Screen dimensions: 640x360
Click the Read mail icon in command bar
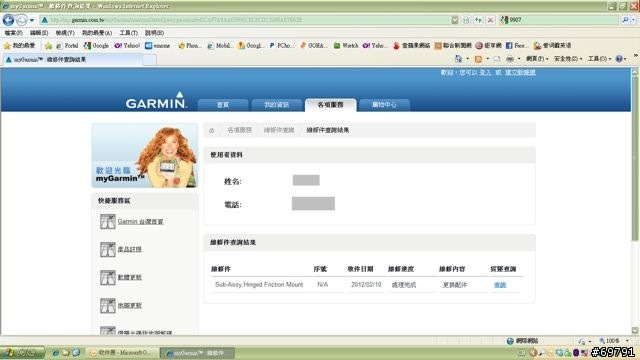pos(497,59)
